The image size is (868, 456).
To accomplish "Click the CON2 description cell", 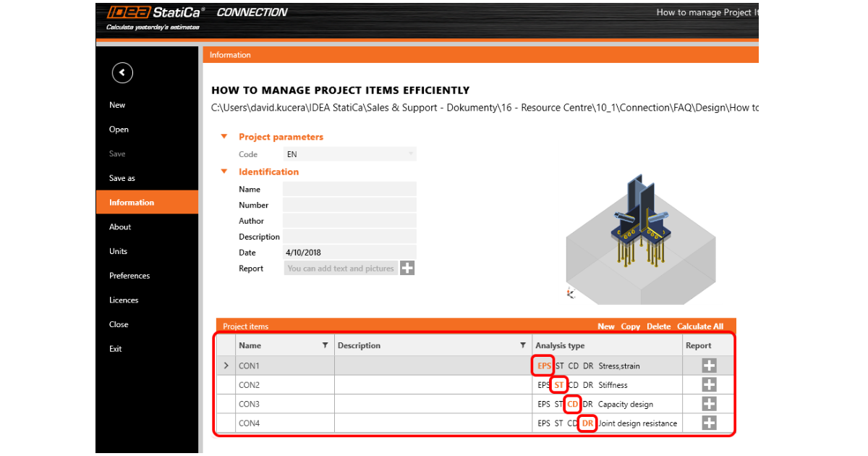I will [433, 385].
